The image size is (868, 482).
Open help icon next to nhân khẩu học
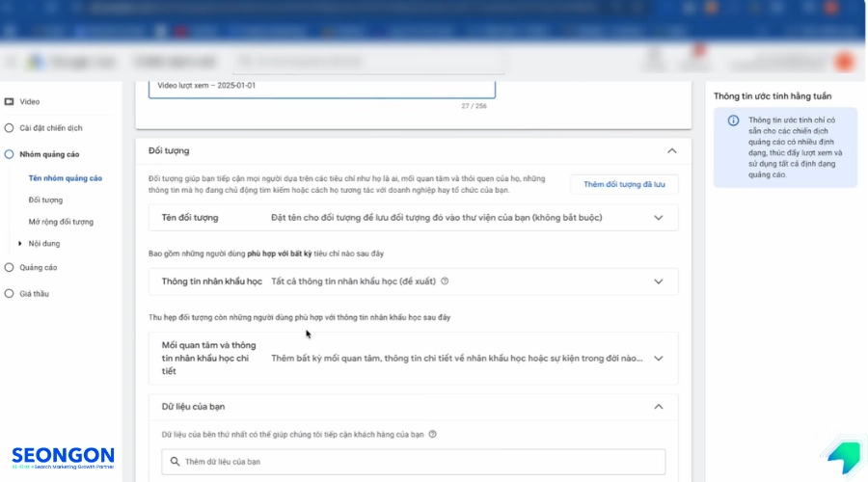[x=445, y=281]
